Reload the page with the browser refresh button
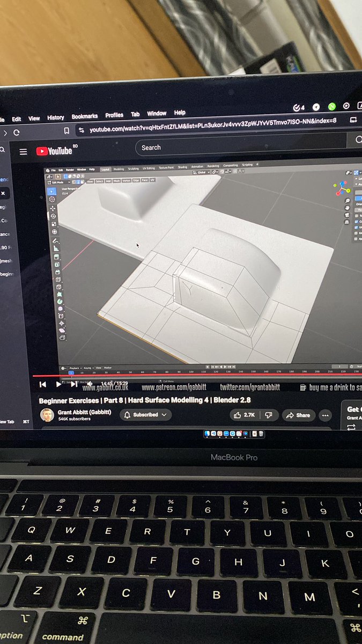This screenshot has width=362, height=644. (x=17, y=133)
